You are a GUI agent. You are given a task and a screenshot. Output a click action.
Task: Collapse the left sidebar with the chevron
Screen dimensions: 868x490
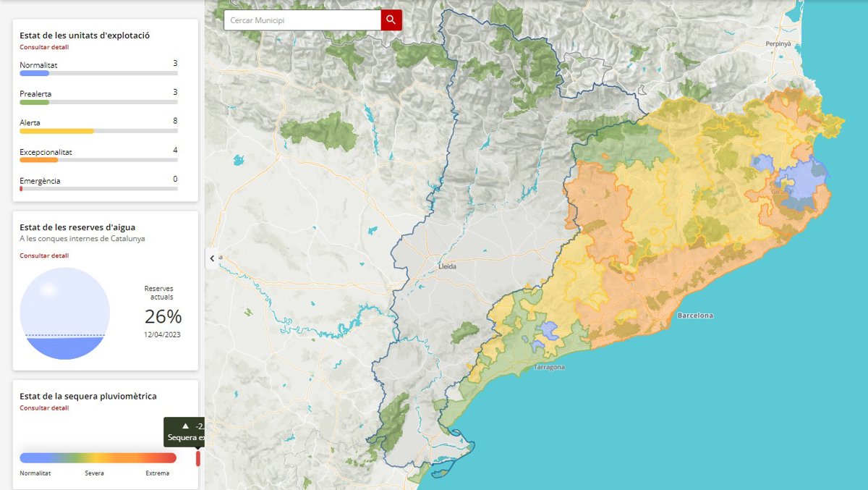click(212, 258)
